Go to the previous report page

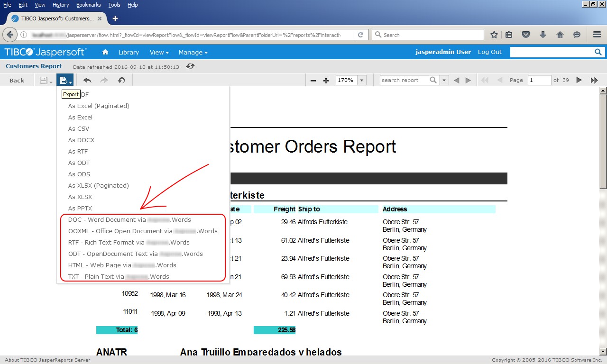499,81
